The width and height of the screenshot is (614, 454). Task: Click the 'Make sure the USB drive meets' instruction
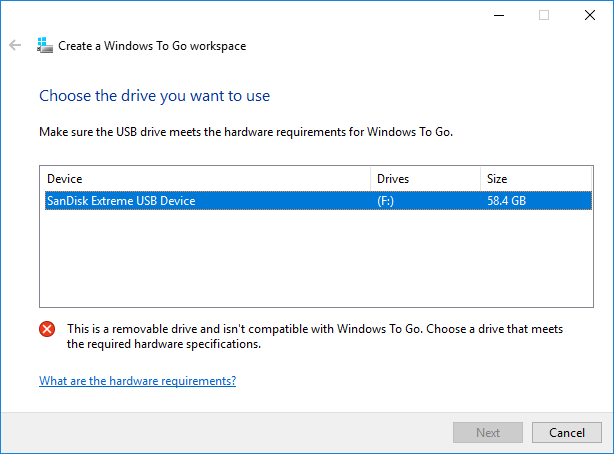tap(246, 132)
